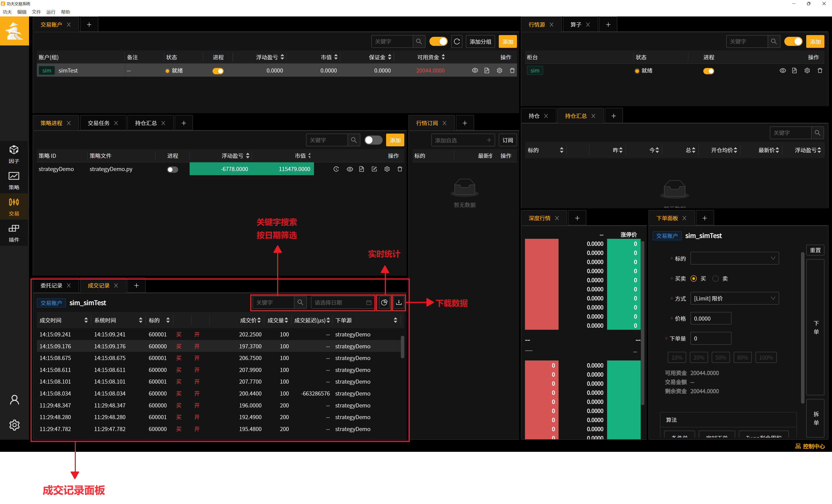Click the download data icon in 成交记录
Image resolution: width=832 pixels, height=504 pixels.
(399, 303)
